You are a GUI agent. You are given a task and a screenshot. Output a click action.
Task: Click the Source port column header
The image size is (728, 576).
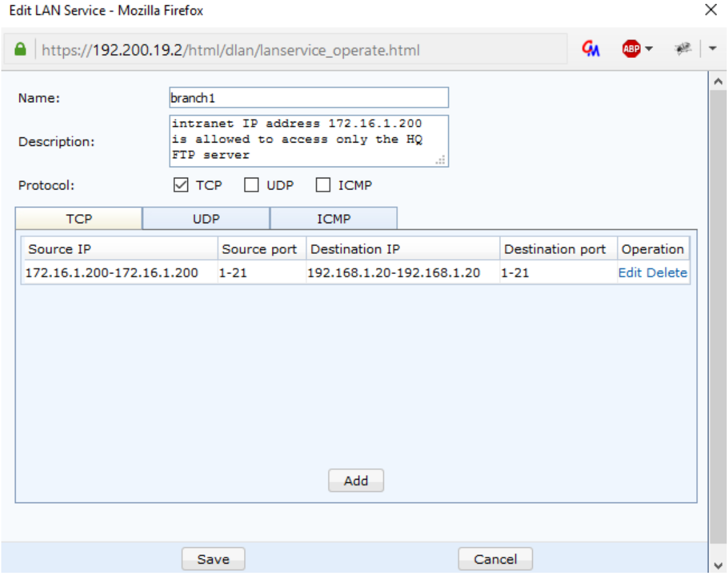(262, 249)
